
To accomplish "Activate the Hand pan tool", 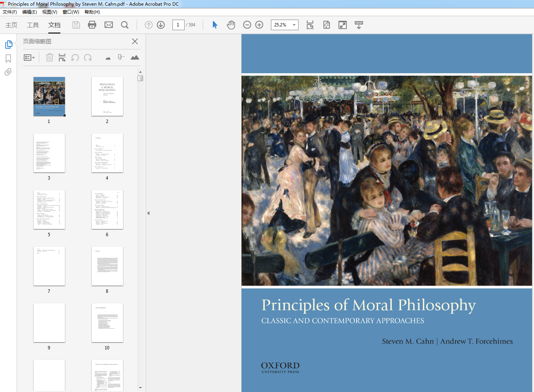I will 231,25.
